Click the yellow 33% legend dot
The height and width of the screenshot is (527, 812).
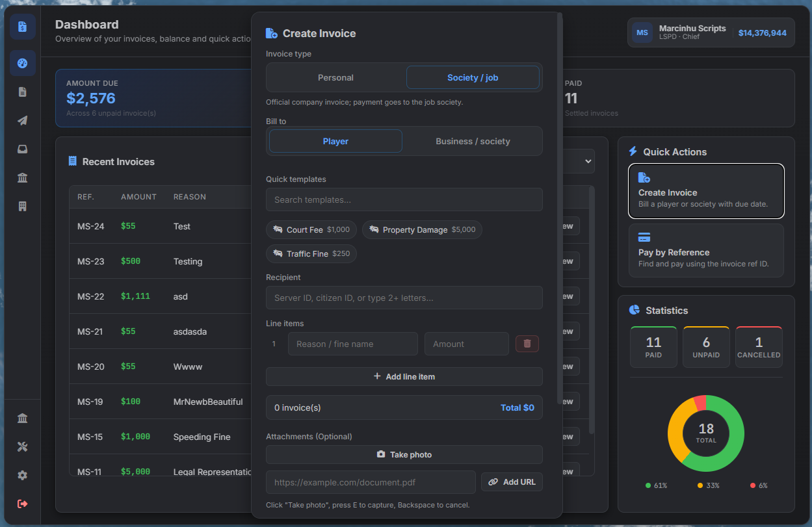click(x=700, y=485)
